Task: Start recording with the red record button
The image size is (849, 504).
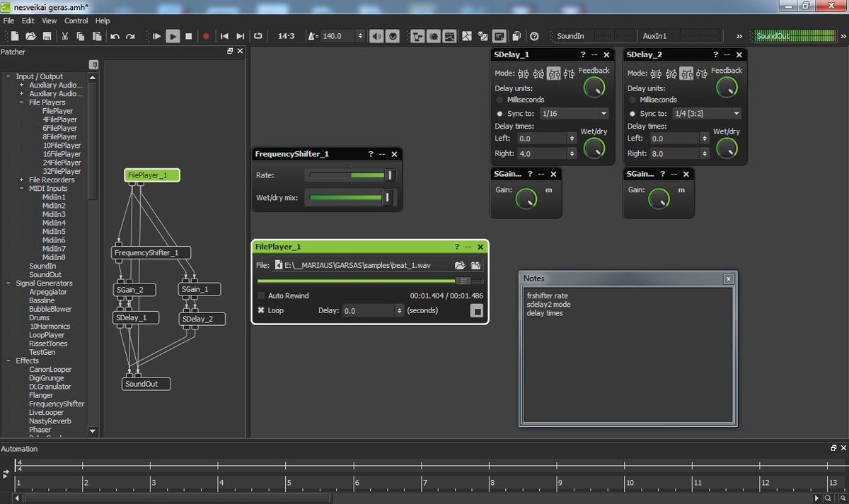Action: click(x=205, y=36)
